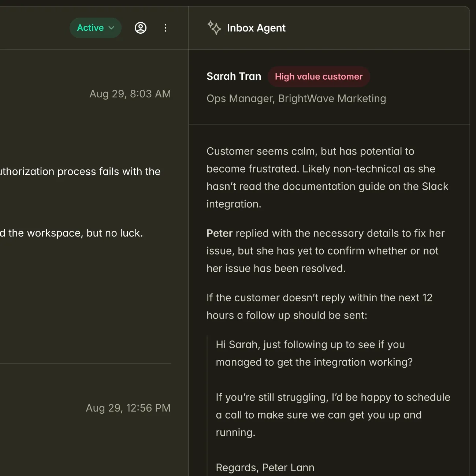Open the three-dot overflow menu

pyautogui.click(x=166, y=28)
